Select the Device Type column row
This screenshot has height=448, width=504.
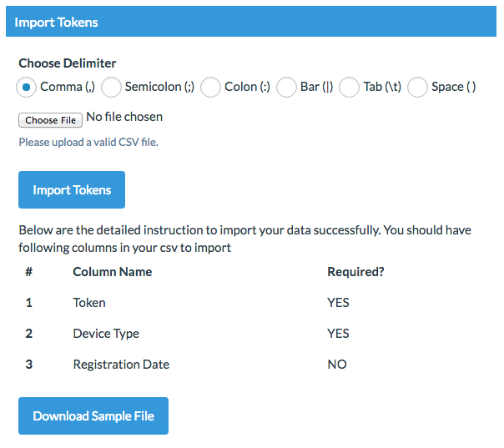(106, 334)
